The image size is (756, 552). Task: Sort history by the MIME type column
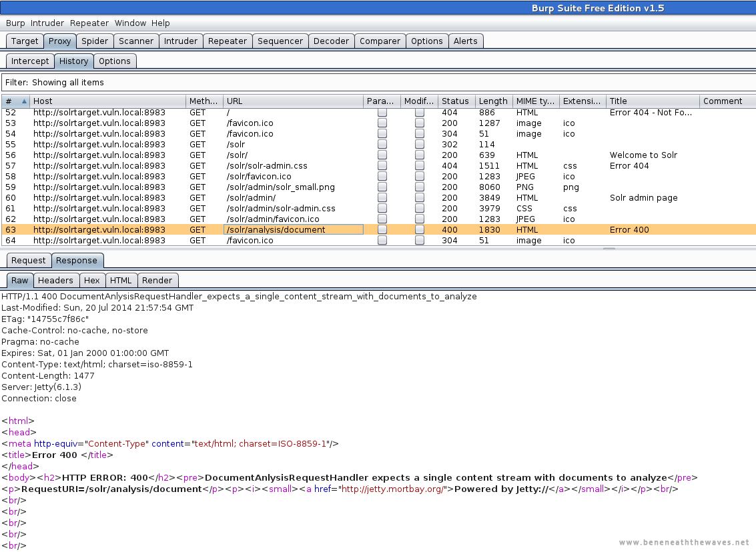[535, 101]
